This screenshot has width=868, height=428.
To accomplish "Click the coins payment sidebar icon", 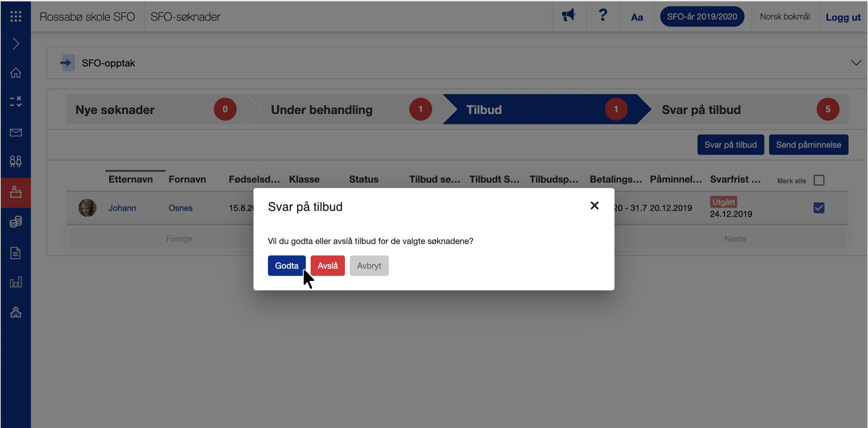I will pos(16,222).
